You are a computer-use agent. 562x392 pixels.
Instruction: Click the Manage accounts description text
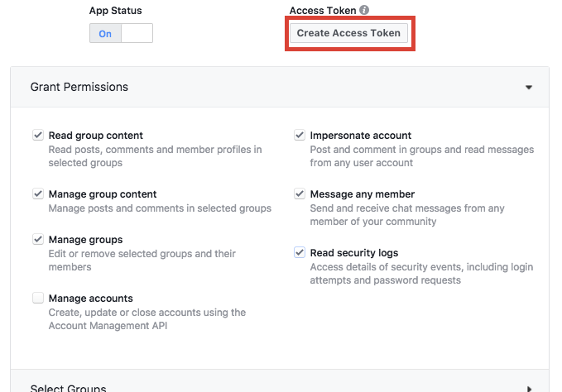pos(147,319)
